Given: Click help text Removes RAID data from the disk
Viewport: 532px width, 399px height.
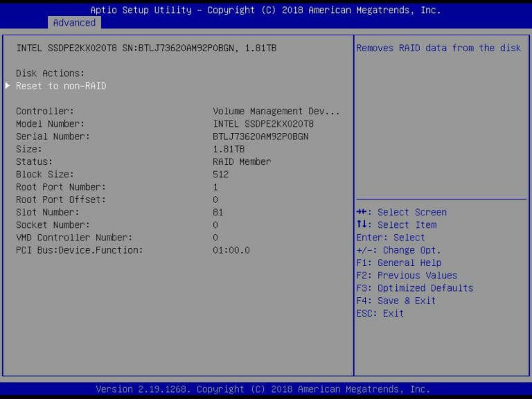Looking at the screenshot, I should click(438, 48).
